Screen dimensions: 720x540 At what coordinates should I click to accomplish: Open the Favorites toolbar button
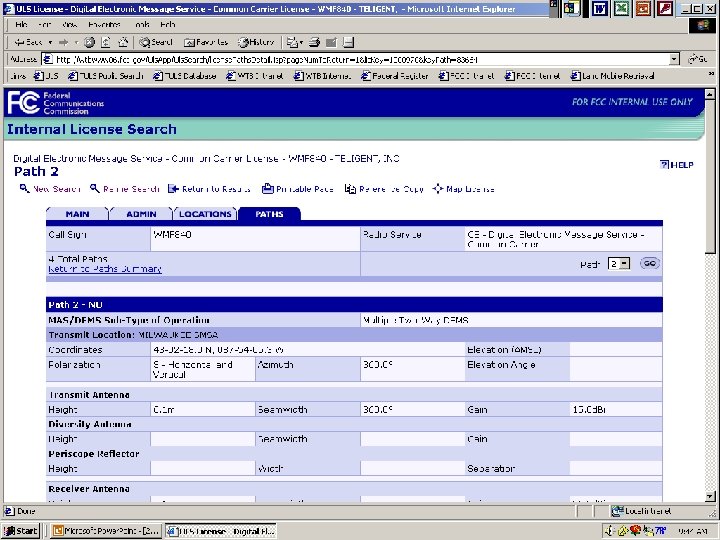[x=207, y=42]
